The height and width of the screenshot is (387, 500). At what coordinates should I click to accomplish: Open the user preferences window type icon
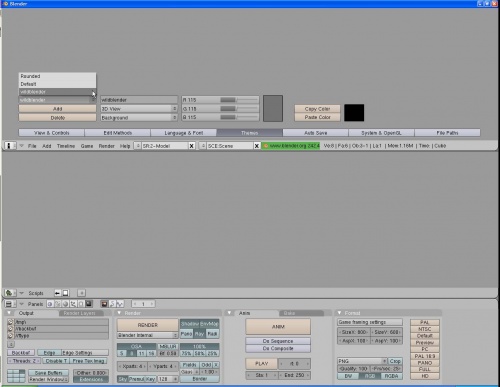(x=10, y=146)
